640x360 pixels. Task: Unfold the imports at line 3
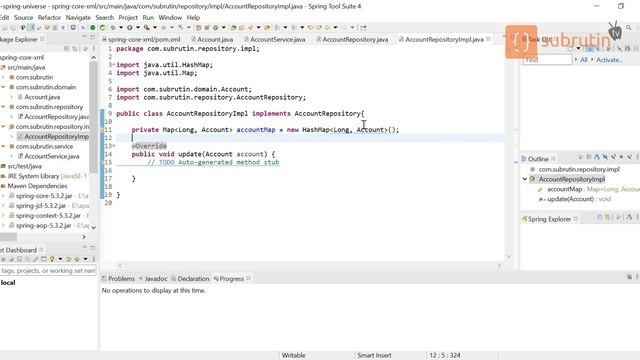114,64
